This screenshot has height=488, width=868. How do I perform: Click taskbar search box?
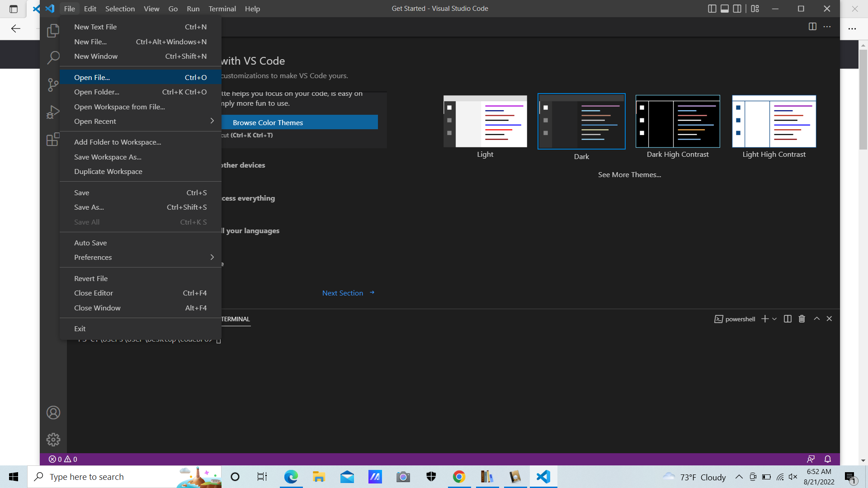(x=124, y=477)
